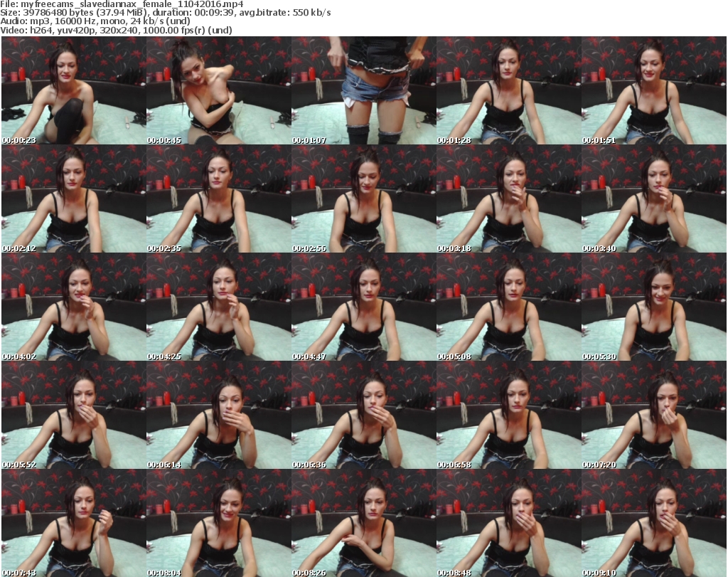
Task: Select the thumbnail stamped 00:00:23
Action: (x=74, y=90)
